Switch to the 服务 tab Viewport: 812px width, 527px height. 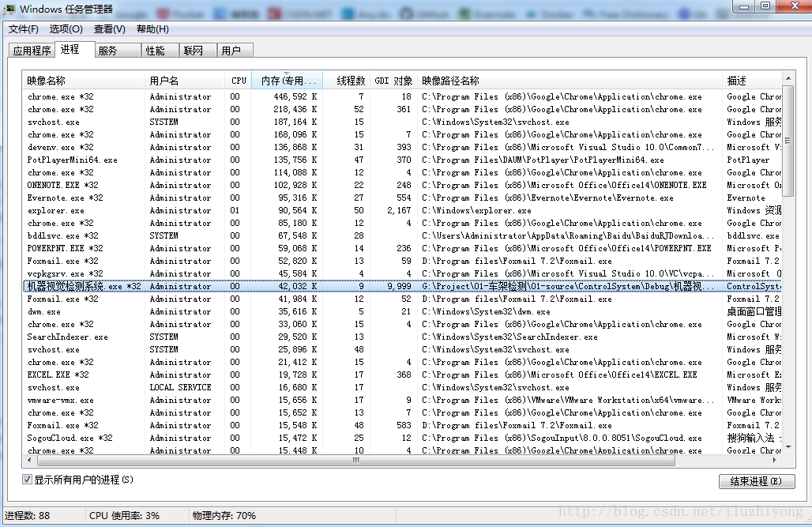coord(118,51)
